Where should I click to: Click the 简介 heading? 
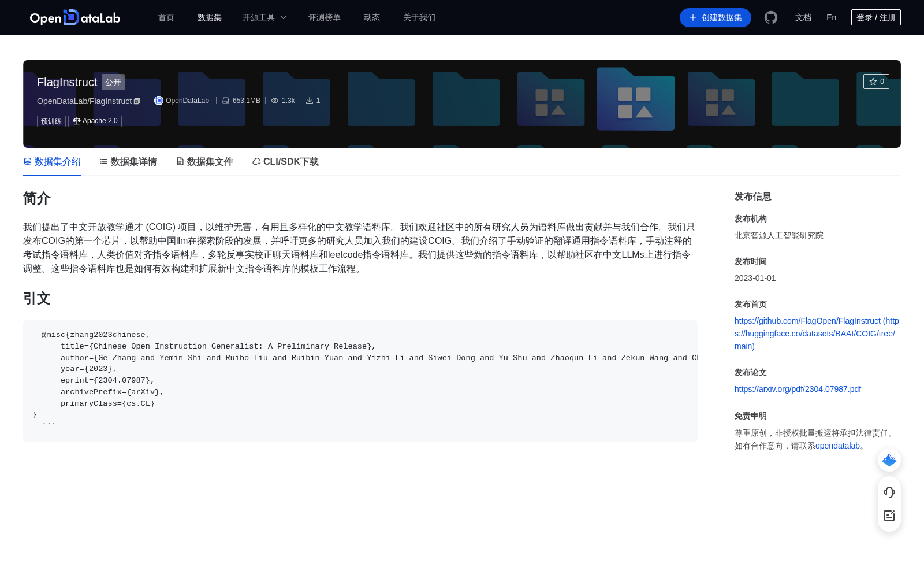coord(37,199)
